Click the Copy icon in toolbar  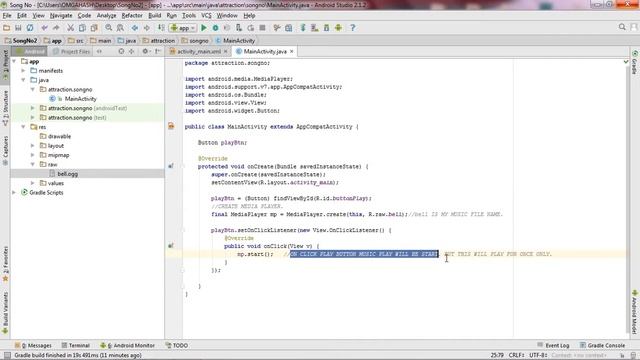82,28
